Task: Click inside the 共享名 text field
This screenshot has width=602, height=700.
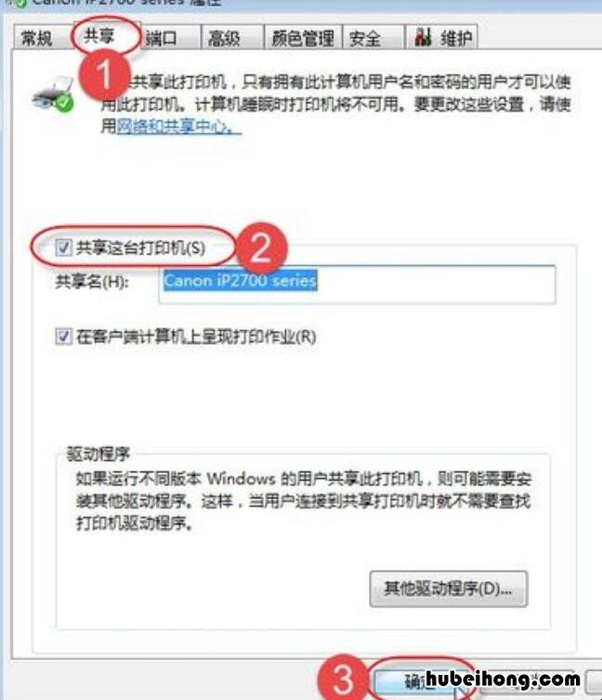Action: (357, 284)
